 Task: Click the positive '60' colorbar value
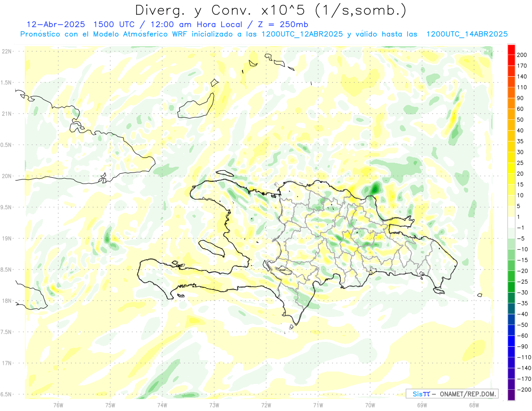(x=521, y=109)
